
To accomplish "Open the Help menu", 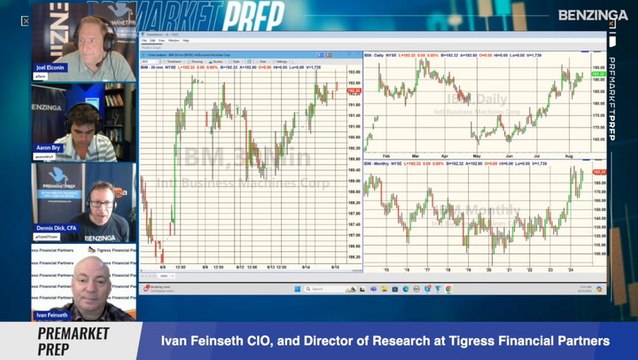I will click(186, 41).
